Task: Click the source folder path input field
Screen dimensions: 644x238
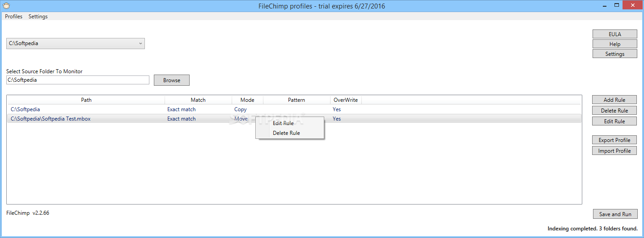Action: 78,80
